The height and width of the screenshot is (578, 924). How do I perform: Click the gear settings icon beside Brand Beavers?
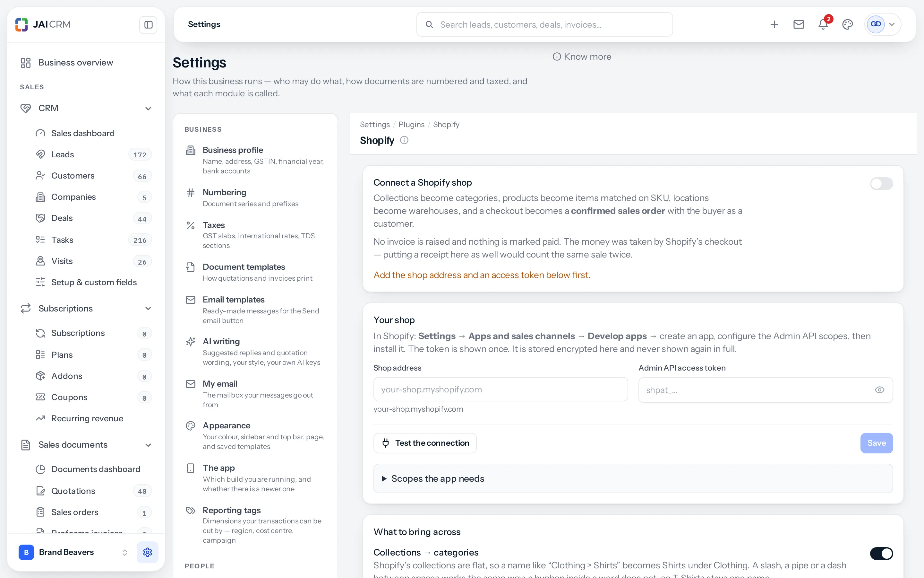pyautogui.click(x=147, y=552)
